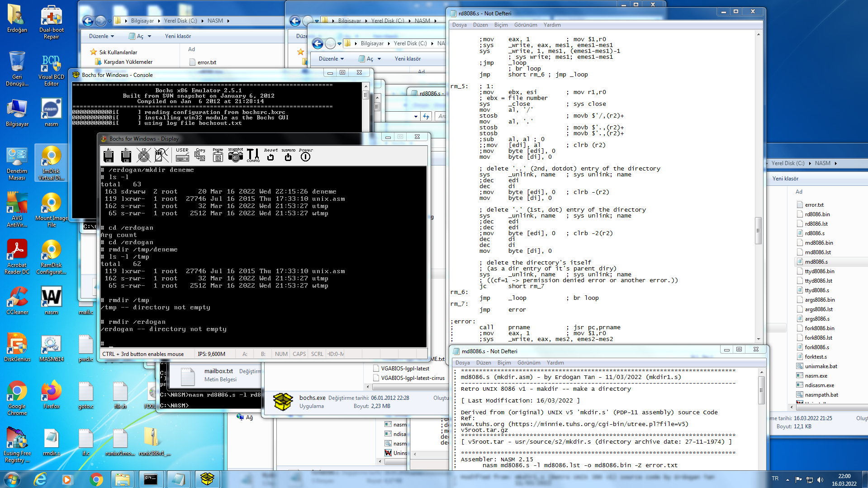Viewport: 868px width, 488px height.
Task: Expand the Aç dropdown arrow in leftmost Explorer
Action: point(150,36)
